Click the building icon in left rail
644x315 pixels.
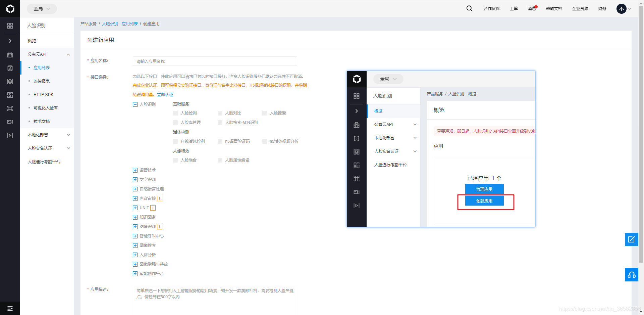point(10,55)
